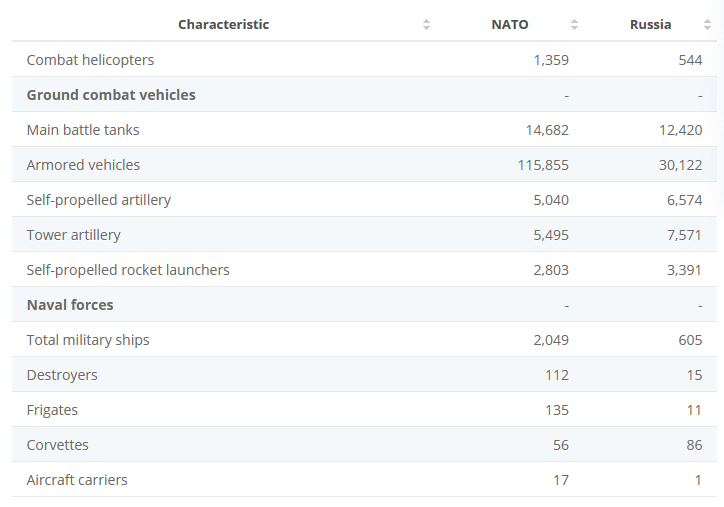Select the Naval forces heading

click(x=70, y=305)
